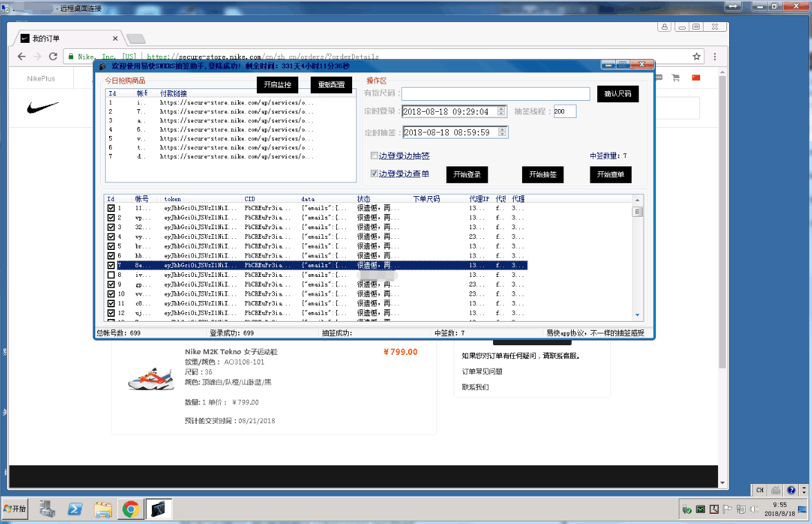The height and width of the screenshot is (524, 812).
Task: Click the 抽签线程 field showing 200
Action: 565,111
